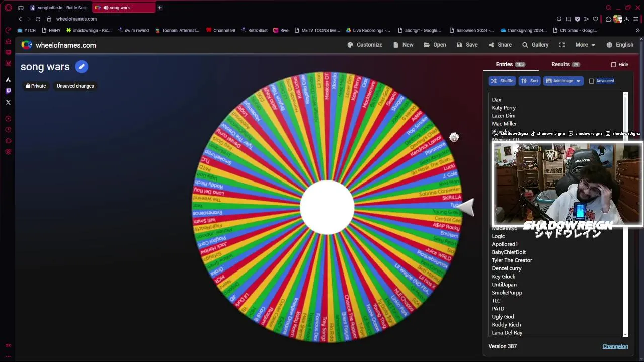The height and width of the screenshot is (362, 644).
Task: Switch to the Results tab
Action: (565, 64)
